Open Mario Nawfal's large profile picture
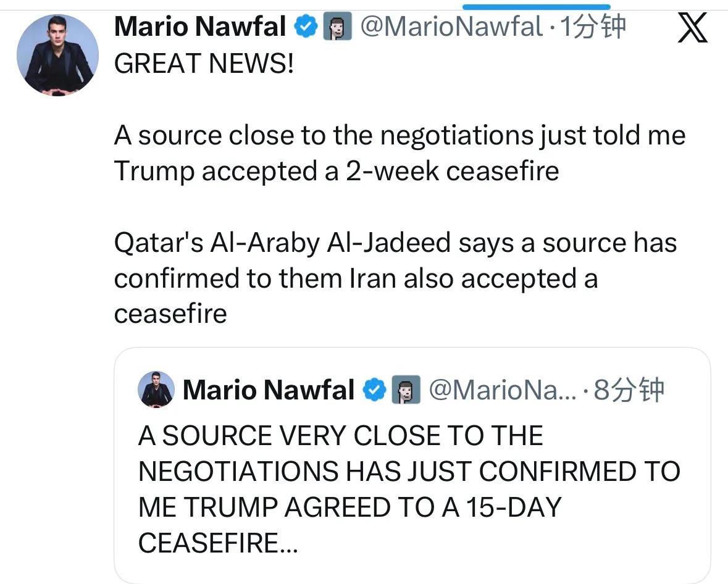The width and height of the screenshot is (728, 584). click(x=57, y=54)
